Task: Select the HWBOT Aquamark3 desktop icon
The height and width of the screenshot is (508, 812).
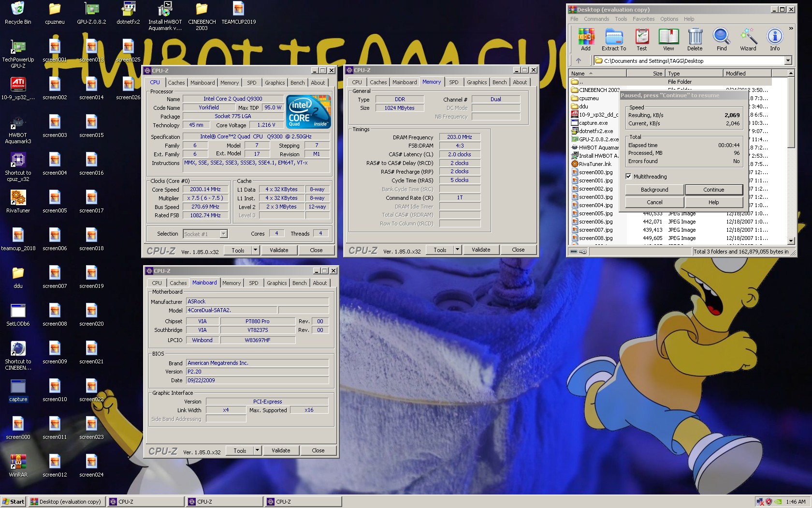Action: point(18,130)
